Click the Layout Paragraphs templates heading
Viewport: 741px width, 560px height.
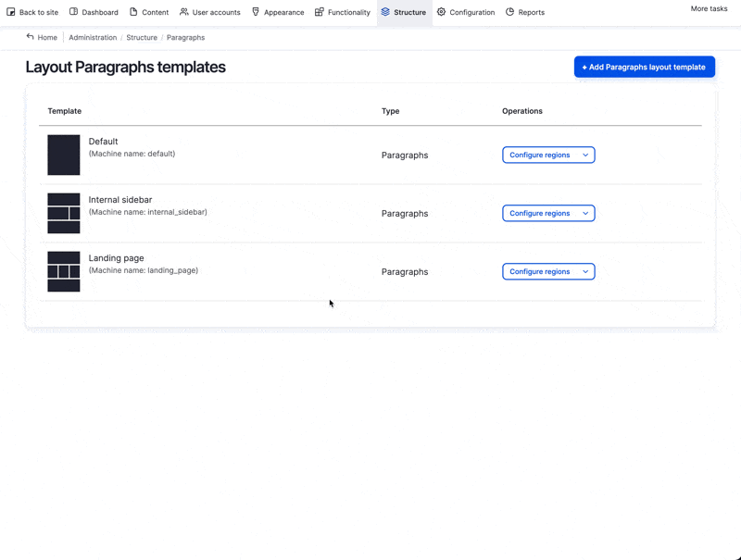pos(126,67)
